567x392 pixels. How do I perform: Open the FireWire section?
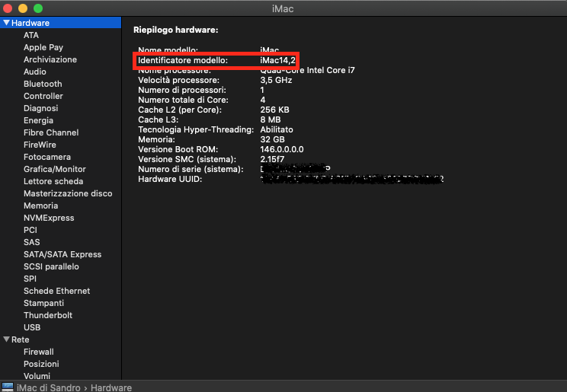pos(40,145)
